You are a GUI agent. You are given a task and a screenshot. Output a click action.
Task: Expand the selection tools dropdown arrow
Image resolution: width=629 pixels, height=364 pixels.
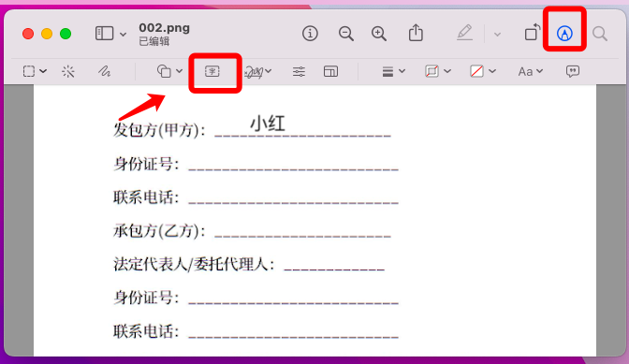pos(43,71)
